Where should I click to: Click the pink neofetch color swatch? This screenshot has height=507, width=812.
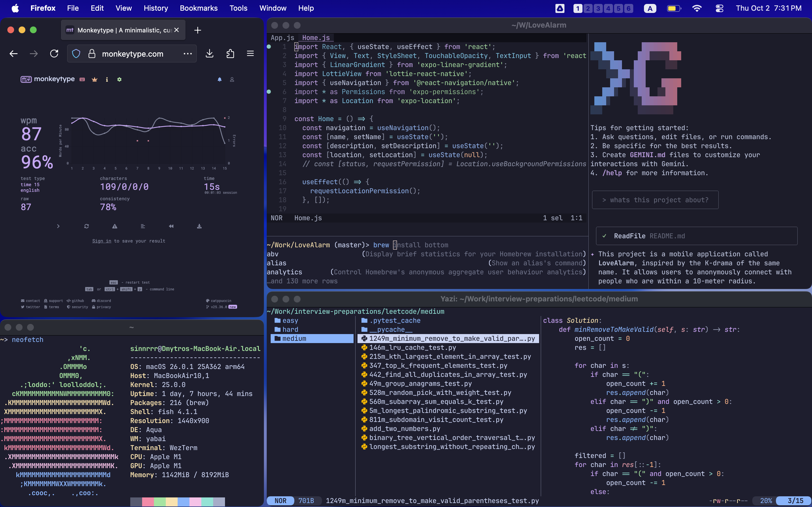(148, 502)
